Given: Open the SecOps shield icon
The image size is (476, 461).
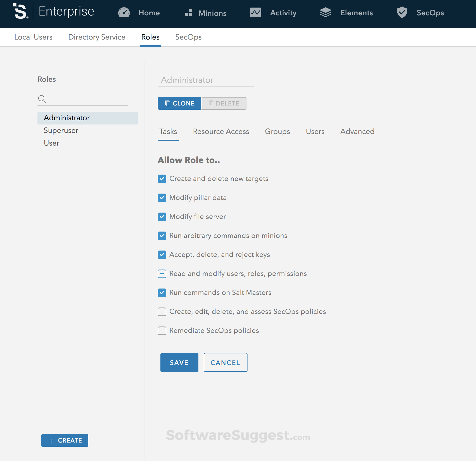Looking at the screenshot, I should (x=402, y=12).
